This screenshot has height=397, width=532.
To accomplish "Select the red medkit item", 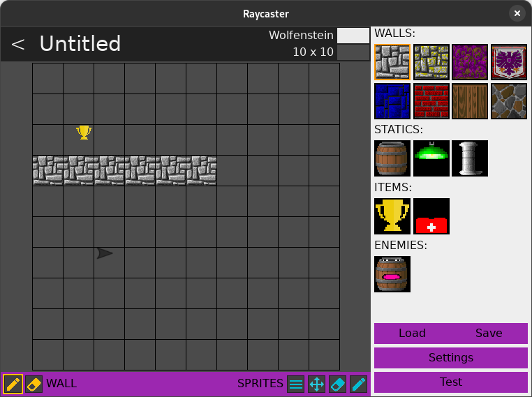I will (431, 216).
